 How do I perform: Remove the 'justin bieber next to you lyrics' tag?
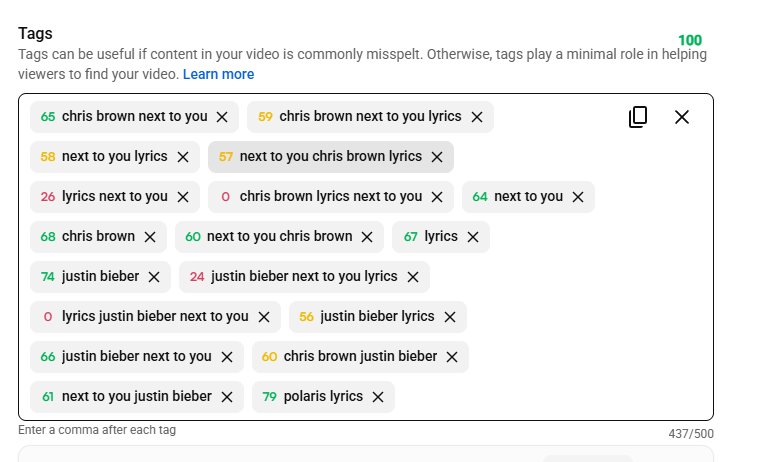[x=413, y=277]
